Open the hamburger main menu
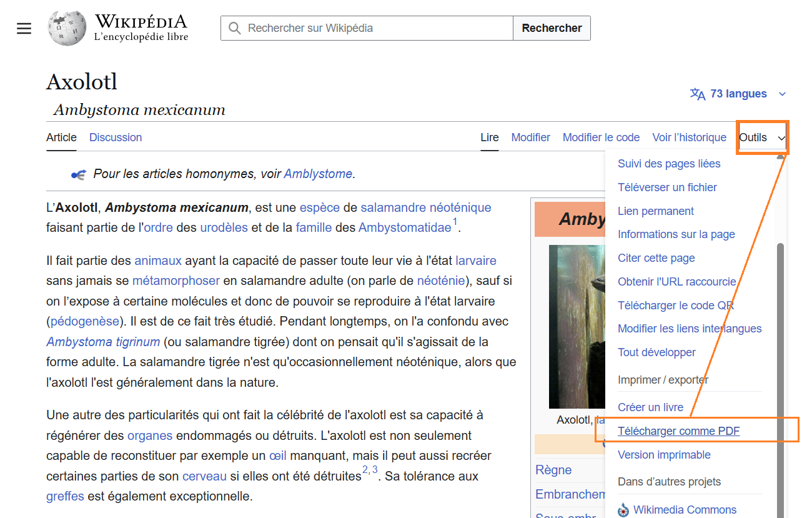This screenshot has height=518, width=812. click(x=24, y=29)
